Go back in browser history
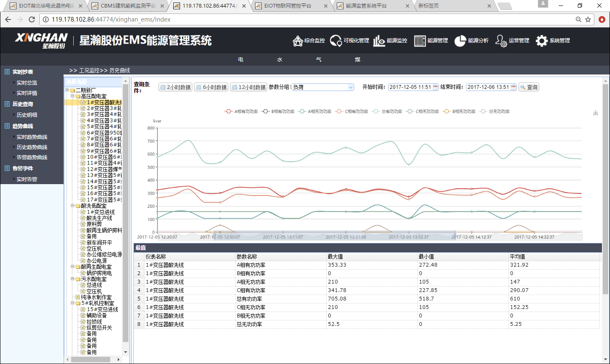 (x=8, y=19)
